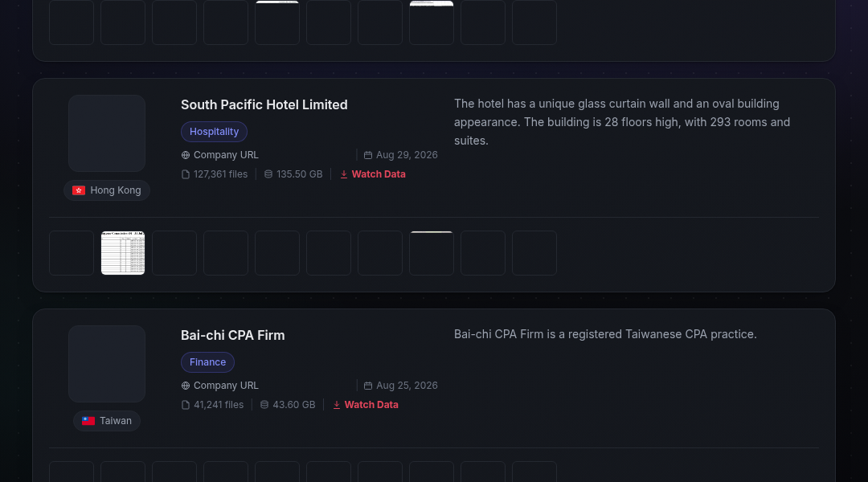Open eighth thumbnail in South Pacific Hotel gallery
This screenshot has height=482, width=868.
click(432, 253)
